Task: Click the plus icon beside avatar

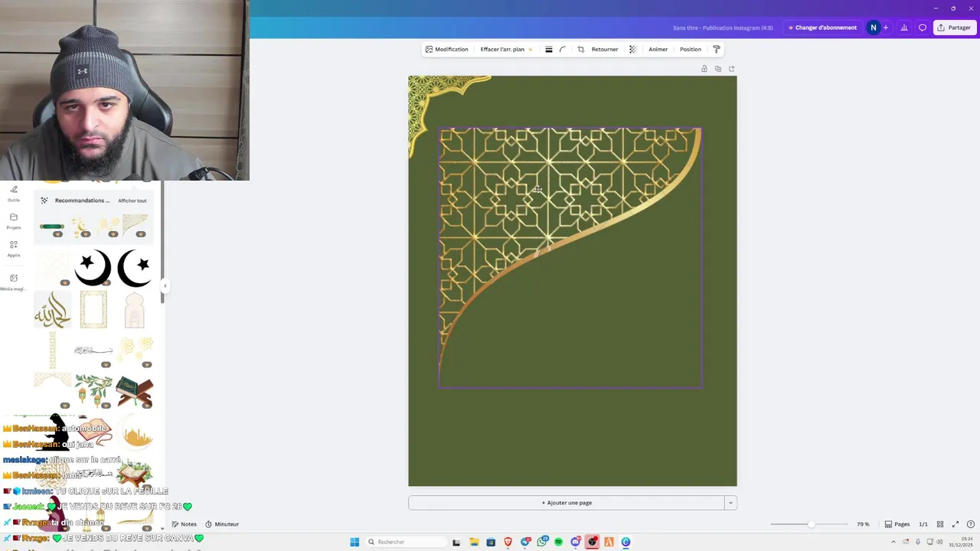Action: click(x=886, y=28)
